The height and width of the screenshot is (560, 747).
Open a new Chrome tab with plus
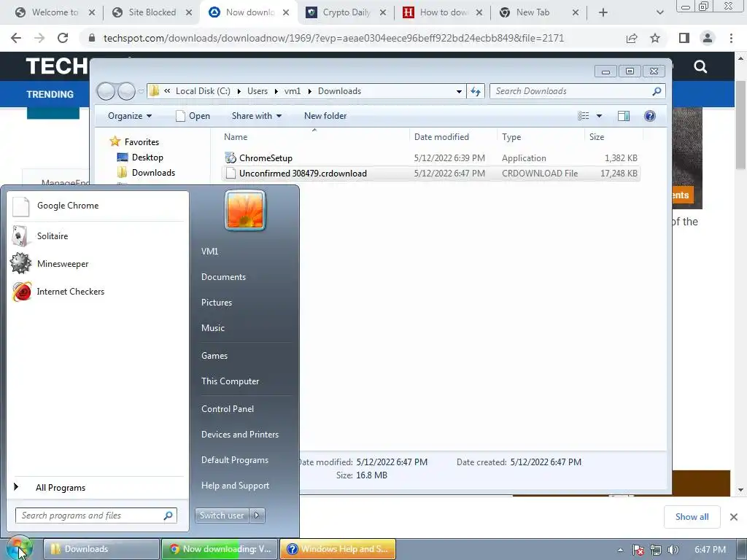(x=603, y=12)
